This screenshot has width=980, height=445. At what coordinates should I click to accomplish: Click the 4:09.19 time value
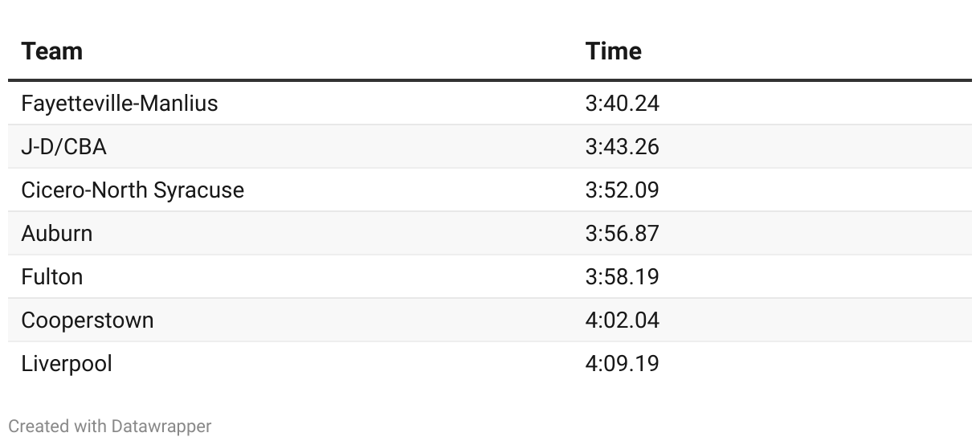(623, 364)
